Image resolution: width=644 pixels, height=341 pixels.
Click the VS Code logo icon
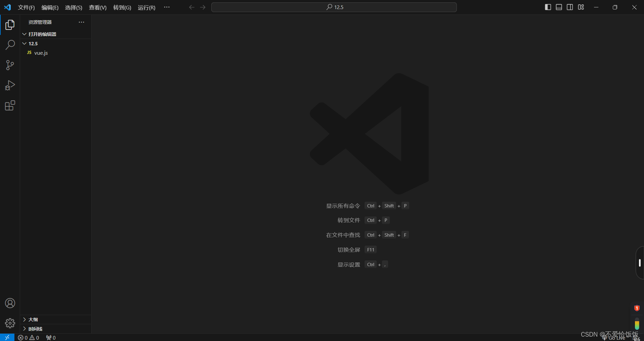[x=7, y=7]
